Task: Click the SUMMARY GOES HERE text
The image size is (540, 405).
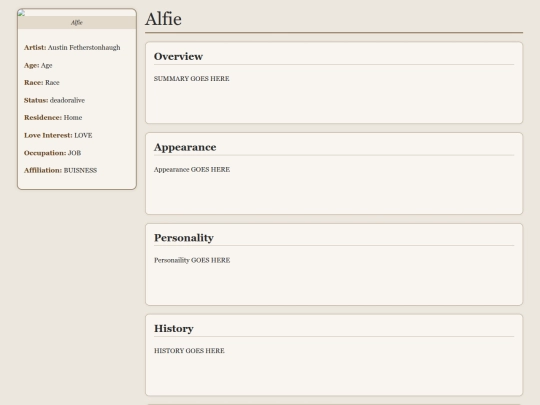Action: (191, 79)
